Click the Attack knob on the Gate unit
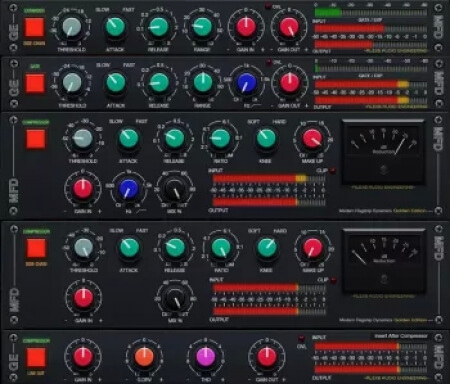This screenshot has height=384, width=450. tap(116, 83)
